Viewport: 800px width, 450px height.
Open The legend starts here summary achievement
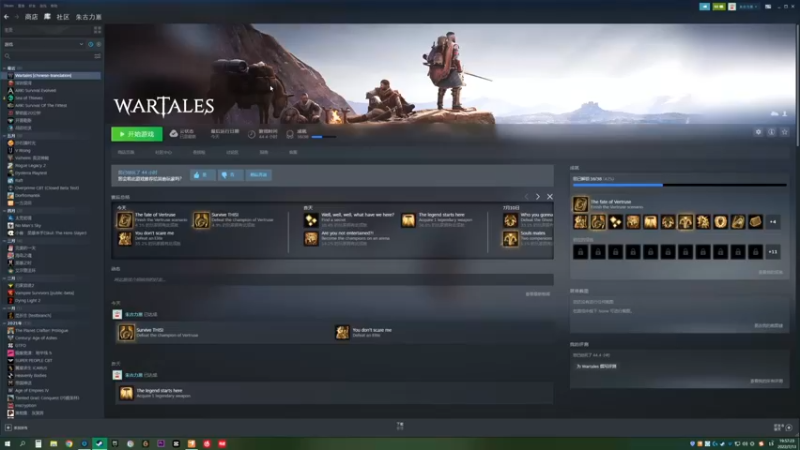click(x=408, y=220)
